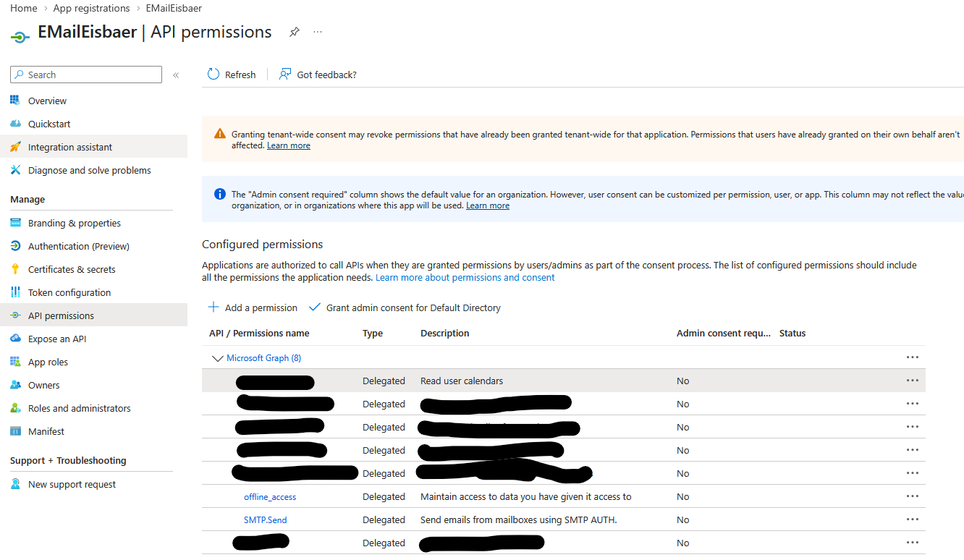
Task: Open the API permissions menu item
Action: click(x=93, y=315)
